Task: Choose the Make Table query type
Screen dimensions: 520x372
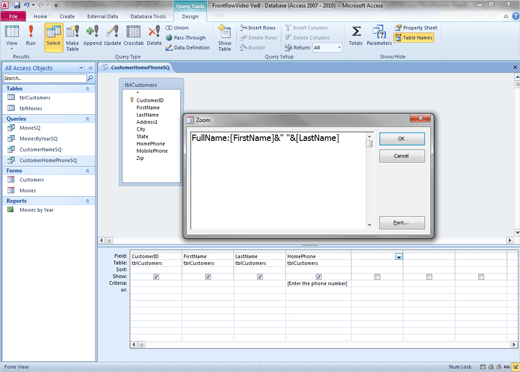Action: point(72,38)
